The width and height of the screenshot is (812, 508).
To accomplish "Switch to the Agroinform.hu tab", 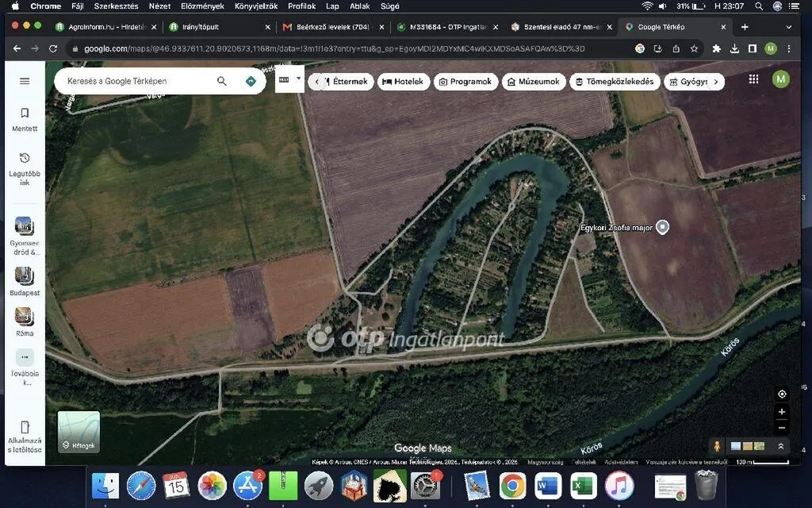I will click(x=105, y=27).
